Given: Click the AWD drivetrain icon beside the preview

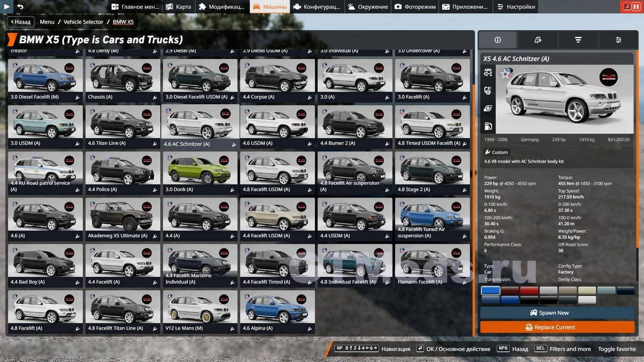Looking at the screenshot, I should click(x=488, y=73).
